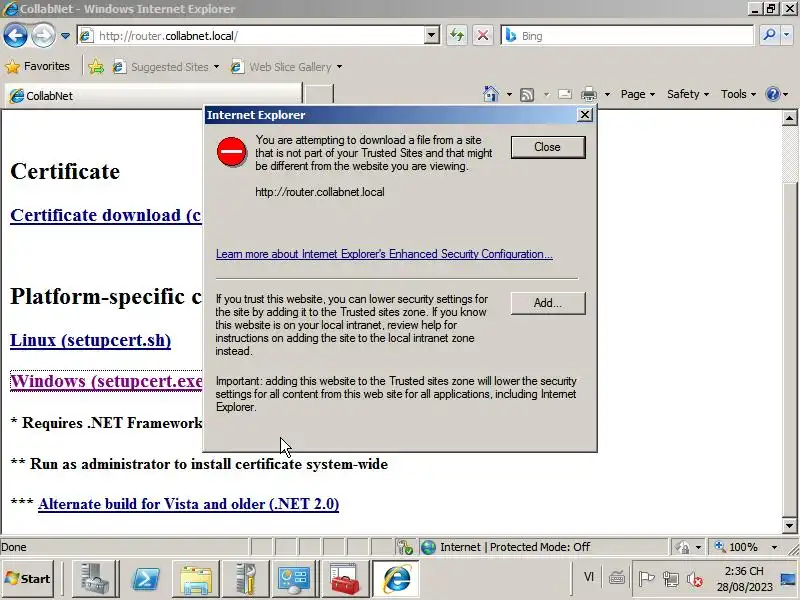Open the Windows Start menu
The image size is (800, 600).
[28, 579]
